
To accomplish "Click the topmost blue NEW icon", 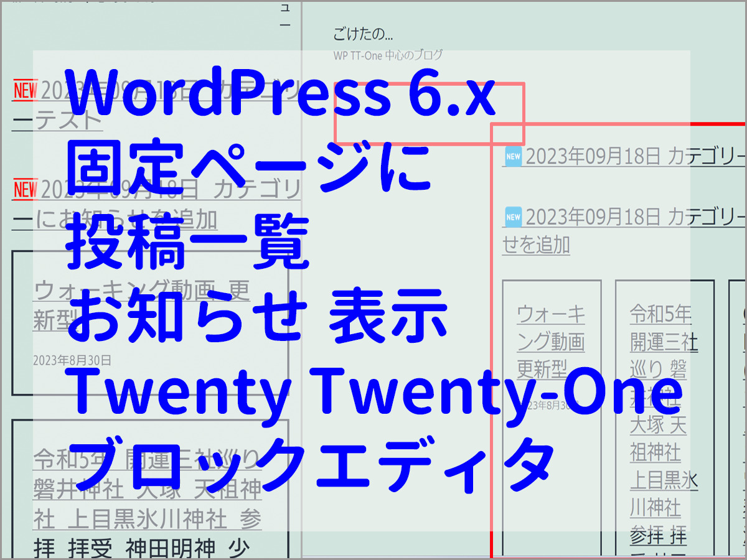I will click(x=513, y=156).
